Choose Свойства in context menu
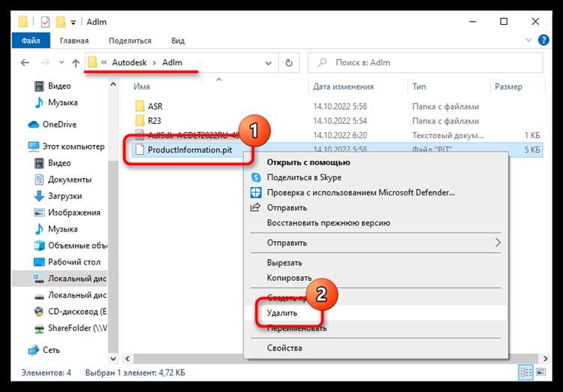 285,348
